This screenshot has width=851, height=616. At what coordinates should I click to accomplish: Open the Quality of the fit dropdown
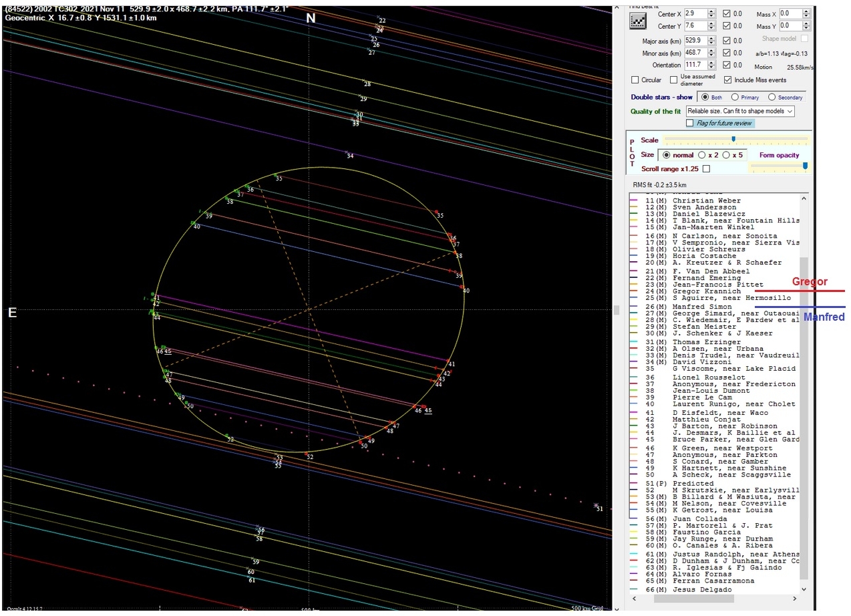tap(740, 111)
